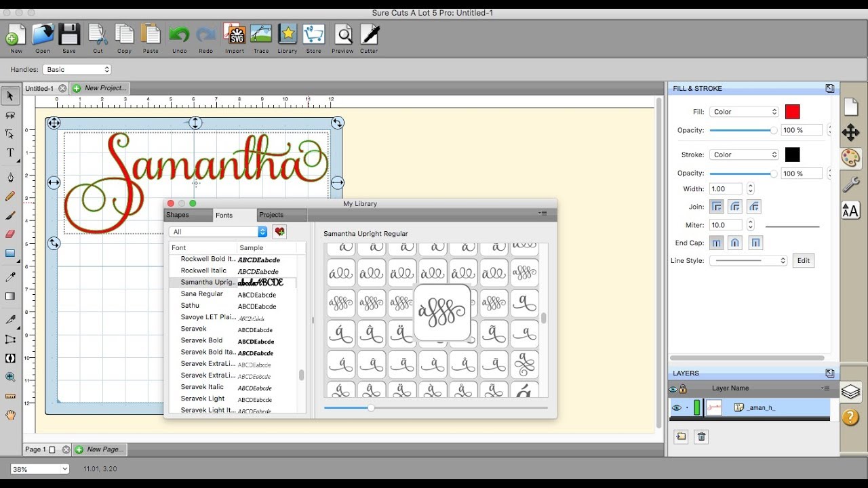Click the favorites heart button in Library

tap(279, 232)
